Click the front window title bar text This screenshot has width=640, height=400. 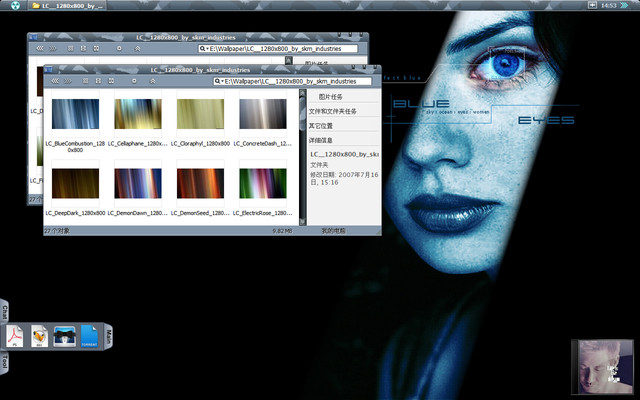(200, 70)
